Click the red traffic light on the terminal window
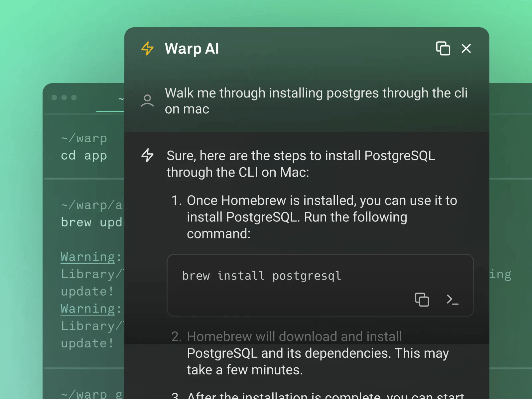The width and height of the screenshot is (532, 399). [54, 97]
